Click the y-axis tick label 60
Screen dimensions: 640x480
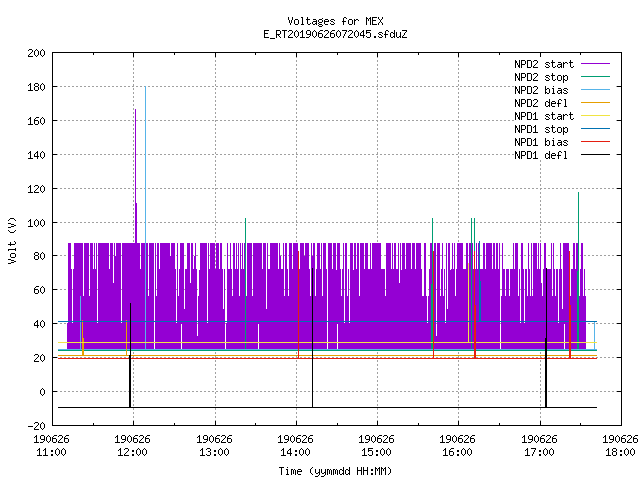(39, 290)
